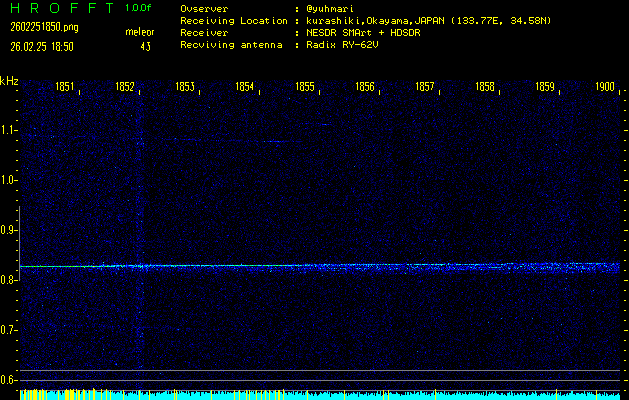This screenshot has width=629, height=400.
Task: Click the kHz axis unit label
Action: pos(9,81)
